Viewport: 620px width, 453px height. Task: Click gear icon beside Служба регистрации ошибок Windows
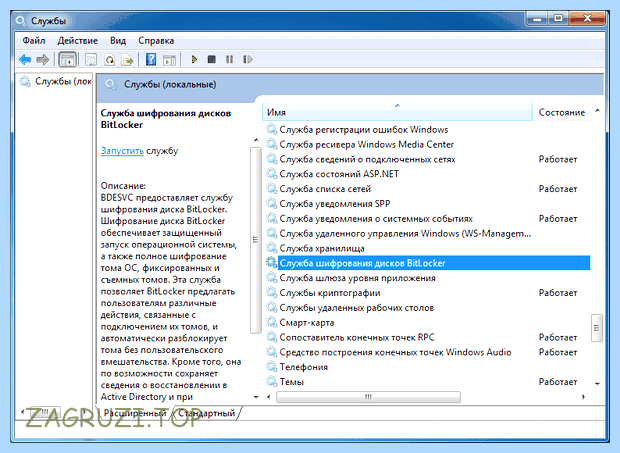pyautogui.click(x=272, y=129)
